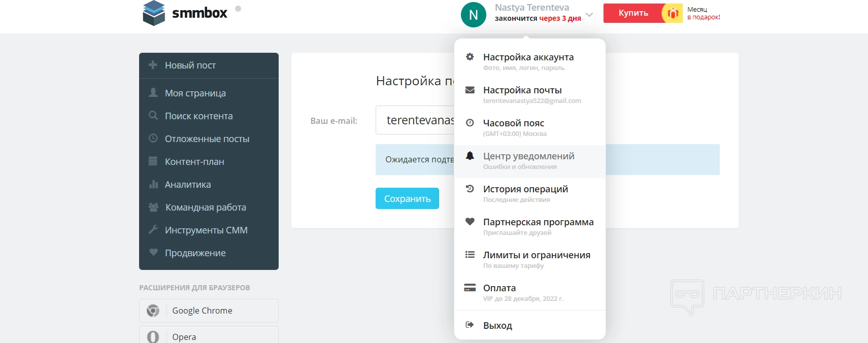868x343 pixels.
Task: Click the smmbox wordmark text
Action: [x=199, y=13]
